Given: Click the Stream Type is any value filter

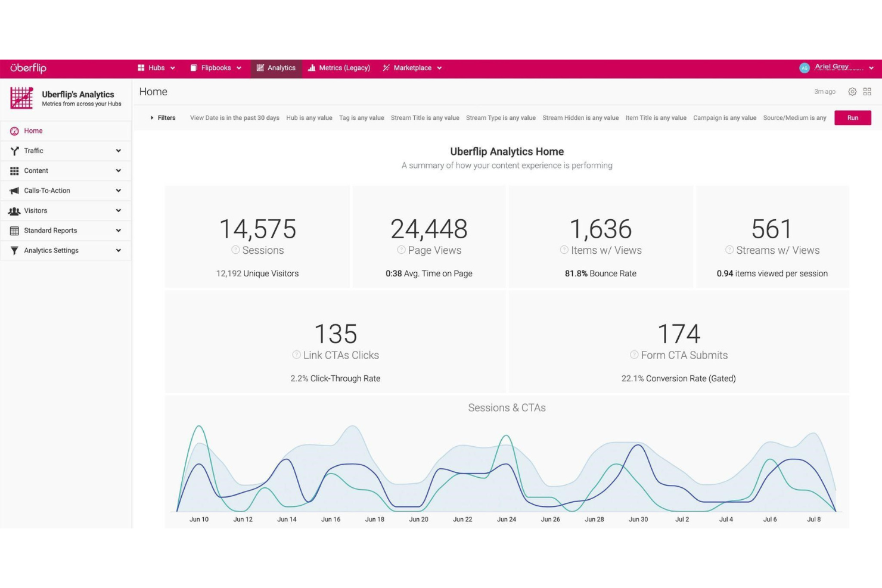Looking at the screenshot, I should [x=501, y=118].
